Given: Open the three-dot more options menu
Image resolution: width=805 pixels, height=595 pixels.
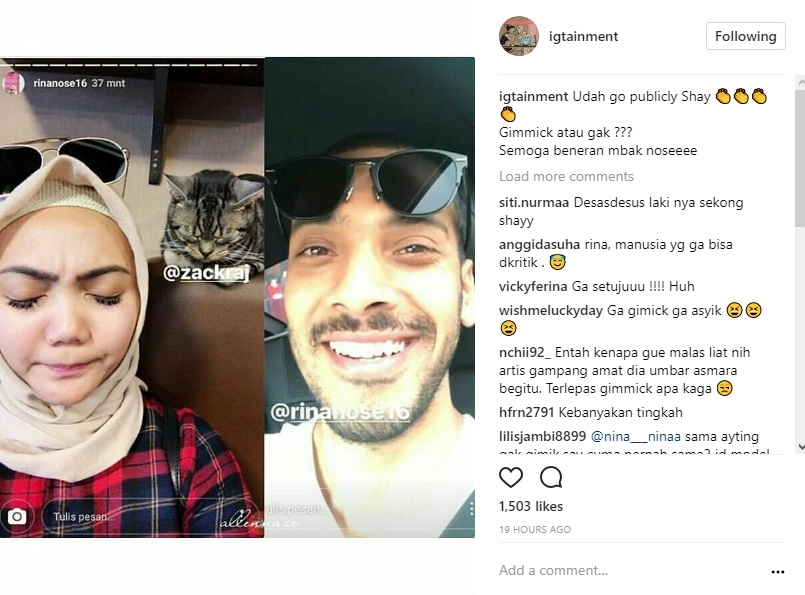Looking at the screenshot, I should pyautogui.click(x=778, y=571).
